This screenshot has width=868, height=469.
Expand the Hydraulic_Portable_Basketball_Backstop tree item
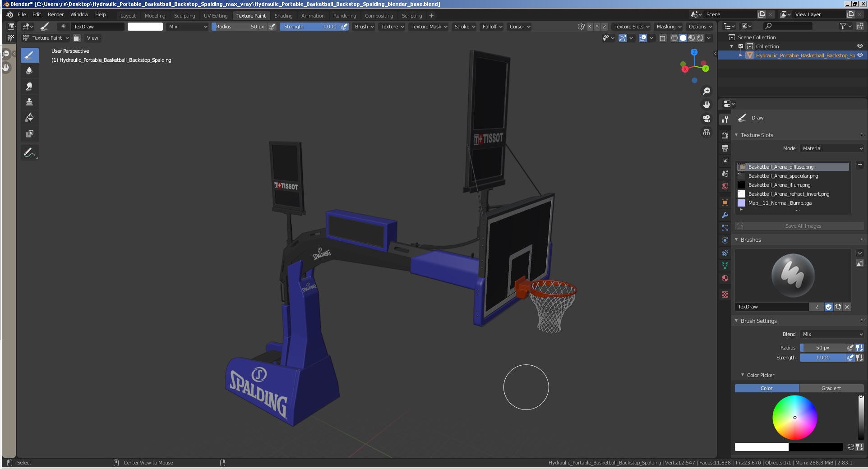point(740,55)
